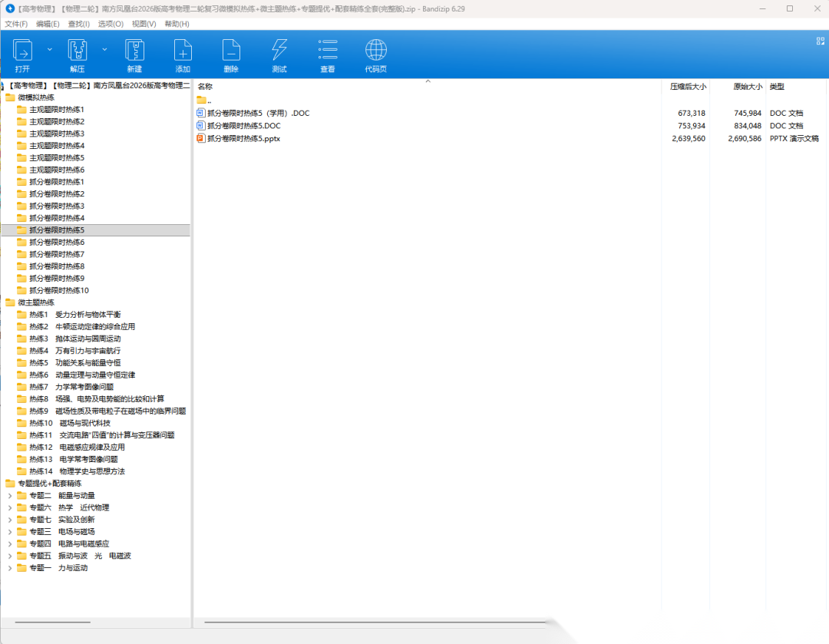Select the file 抓分卷限时热练5.pptx
This screenshot has width=829, height=644.
[243, 139]
